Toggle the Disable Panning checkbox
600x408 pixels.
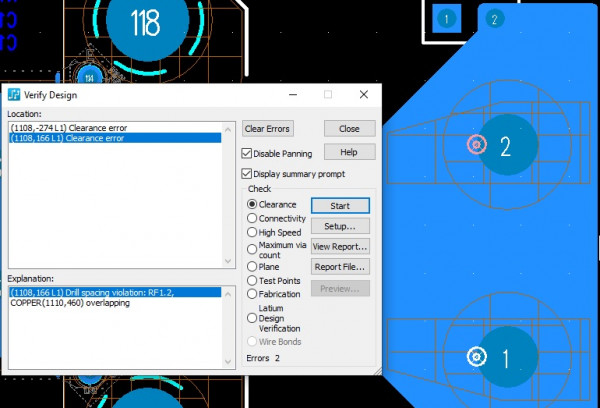coord(247,154)
